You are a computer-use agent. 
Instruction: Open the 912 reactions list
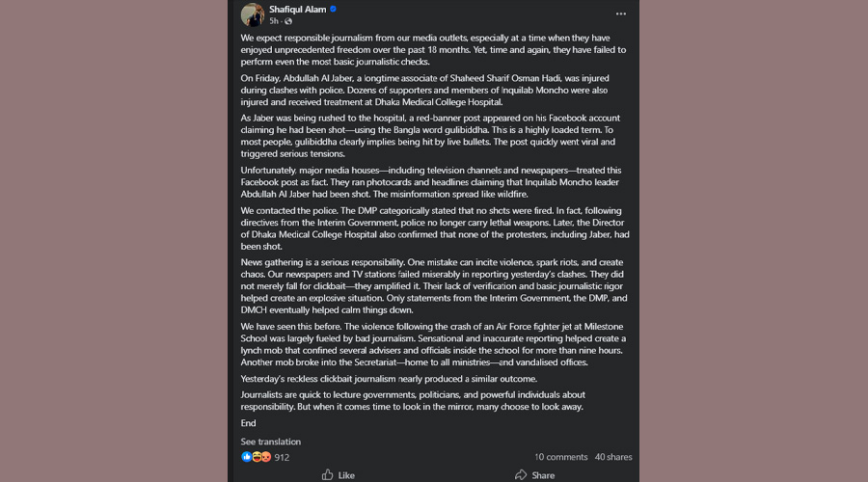[x=282, y=457]
